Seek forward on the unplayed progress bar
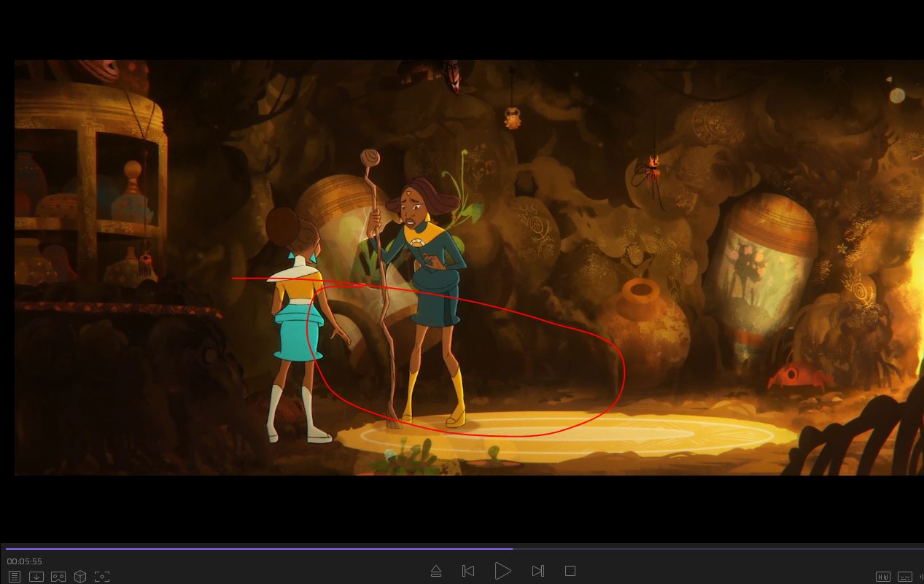The image size is (924, 584). point(715,548)
